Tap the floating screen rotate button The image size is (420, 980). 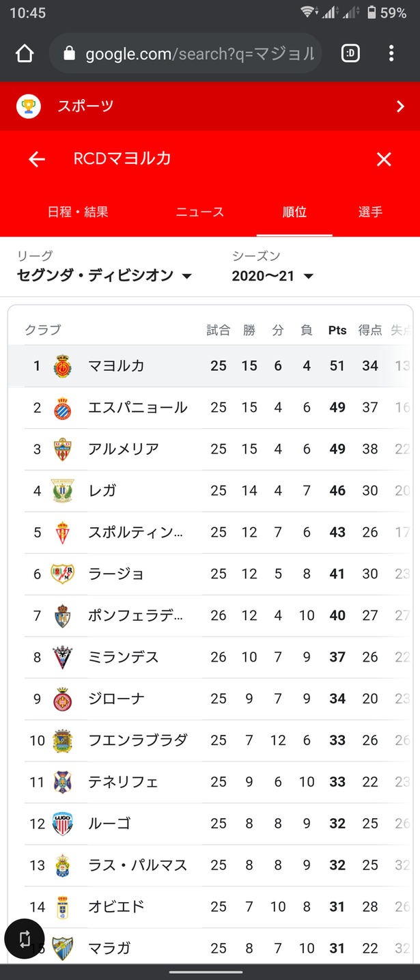(x=25, y=939)
